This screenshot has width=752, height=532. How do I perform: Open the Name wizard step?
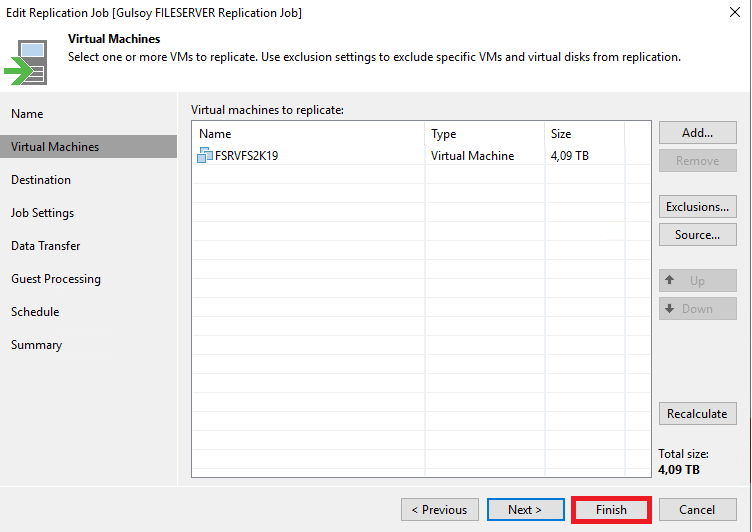(27, 114)
